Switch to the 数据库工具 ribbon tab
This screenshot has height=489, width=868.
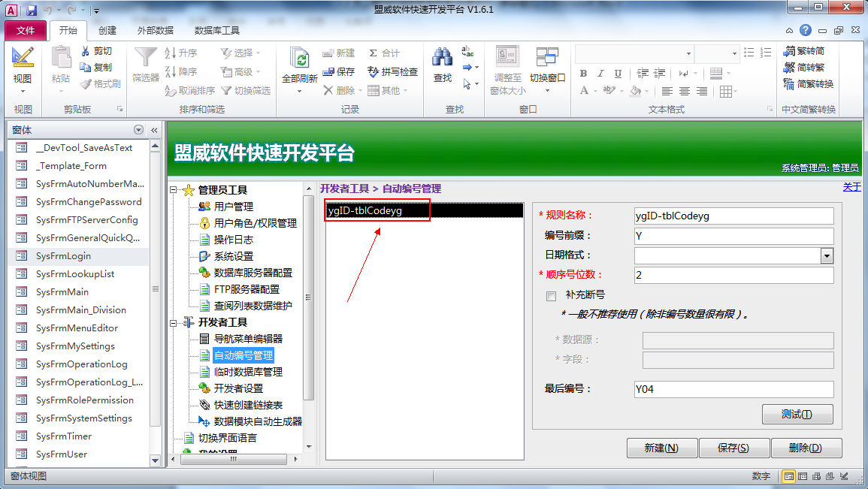click(x=217, y=31)
